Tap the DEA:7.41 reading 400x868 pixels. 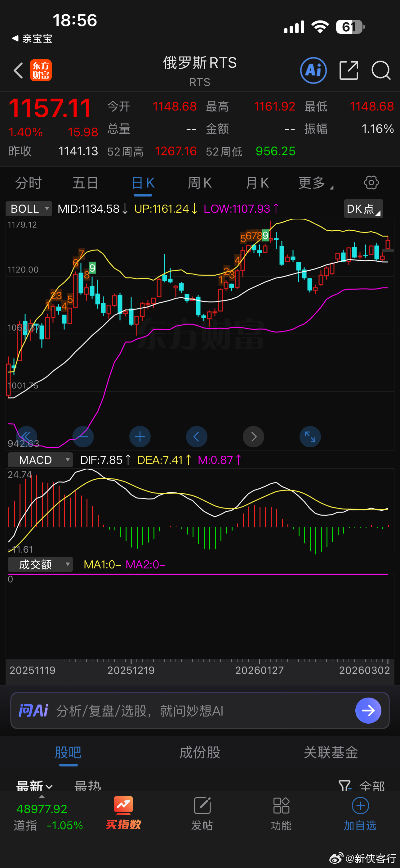pyautogui.click(x=164, y=459)
